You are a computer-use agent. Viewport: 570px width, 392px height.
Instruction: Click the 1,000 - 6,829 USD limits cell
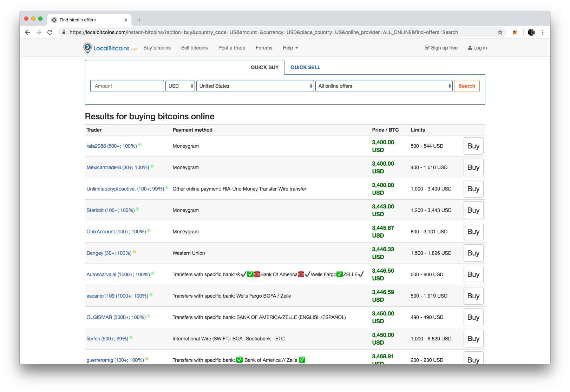click(x=431, y=339)
